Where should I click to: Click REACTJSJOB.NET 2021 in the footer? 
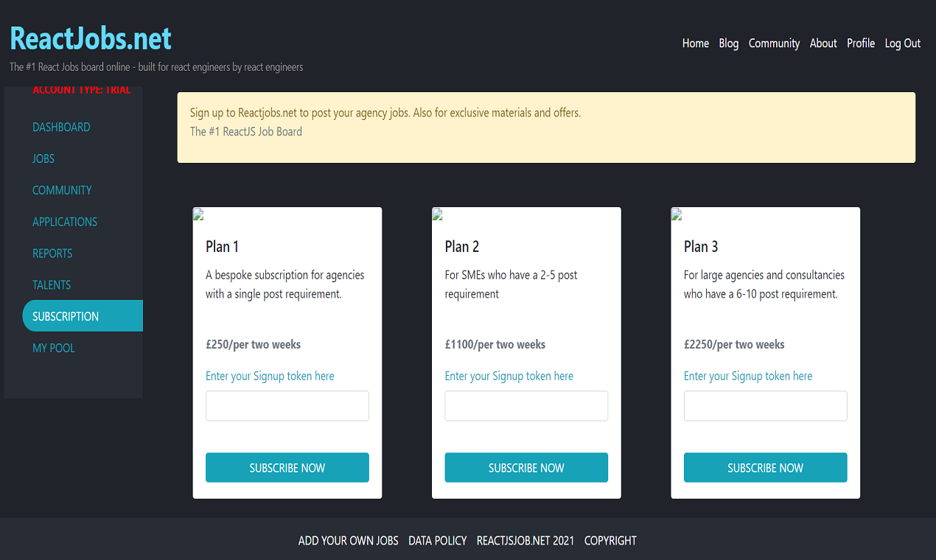[x=525, y=541]
